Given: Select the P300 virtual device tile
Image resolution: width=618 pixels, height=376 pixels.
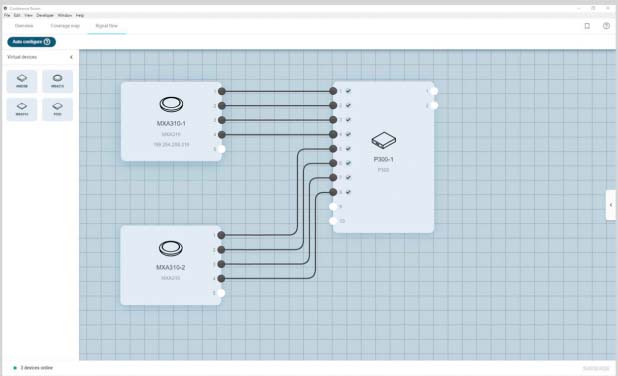Looking at the screenshot, I should [x=57, y=109].
